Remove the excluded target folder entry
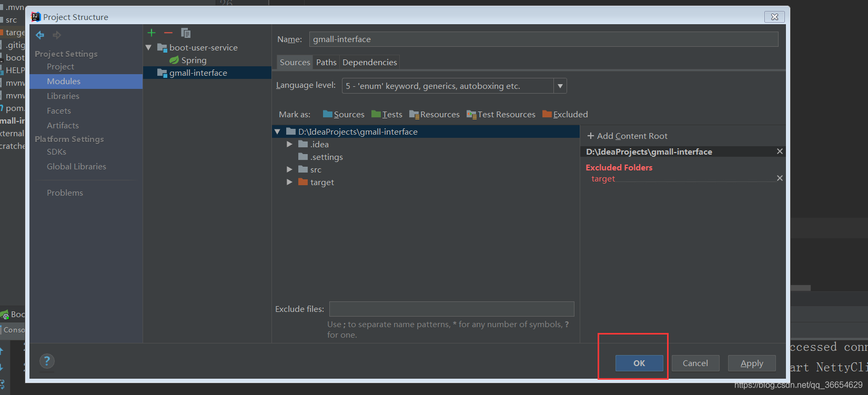The height and width of the screenshot is (395, 868). coord(780,178)
